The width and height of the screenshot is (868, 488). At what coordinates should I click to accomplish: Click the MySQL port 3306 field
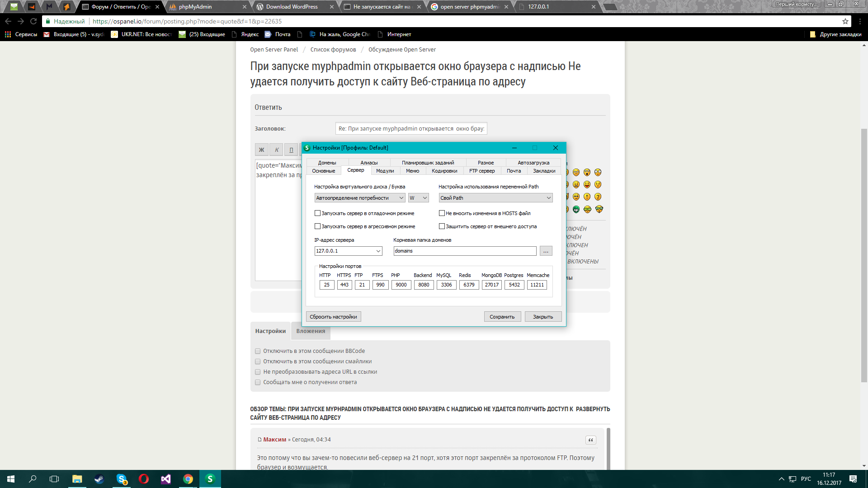coord(446,285)
